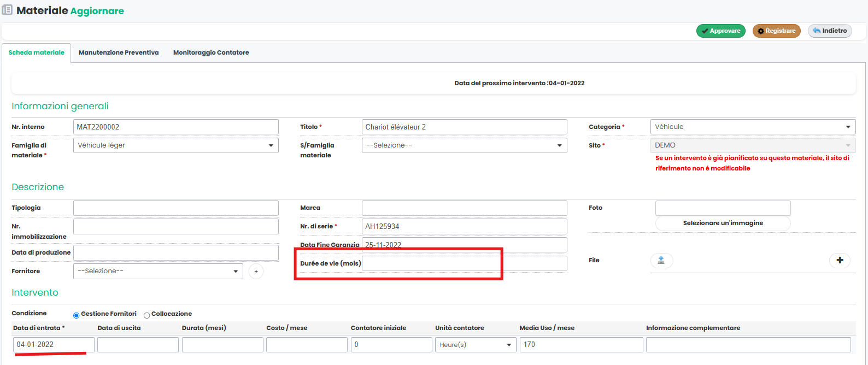This screenshot has width=868, height=365.
Task: Switch to the Scheda materiale tab
Action: click(37, 52)
